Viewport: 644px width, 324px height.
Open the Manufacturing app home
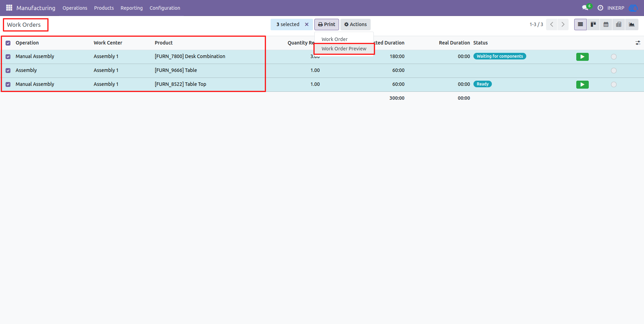[36, 8]
